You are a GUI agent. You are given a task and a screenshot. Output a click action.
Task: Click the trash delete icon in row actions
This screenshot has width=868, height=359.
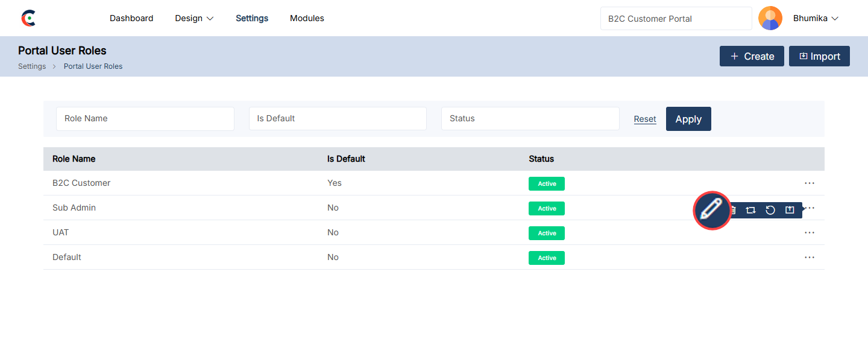pos(733,210)
